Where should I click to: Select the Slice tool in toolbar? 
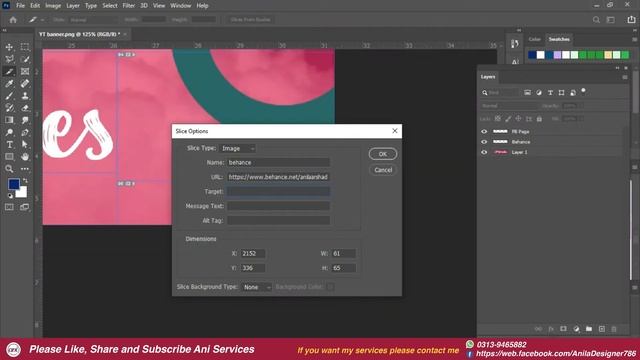[9, 72]
